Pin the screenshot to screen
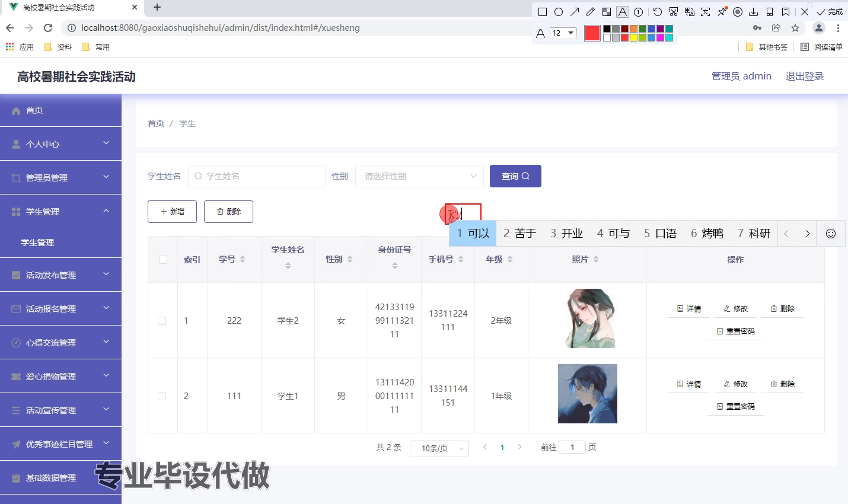The height and width of the screenshot is (504, 848). (x=722, y=12)
